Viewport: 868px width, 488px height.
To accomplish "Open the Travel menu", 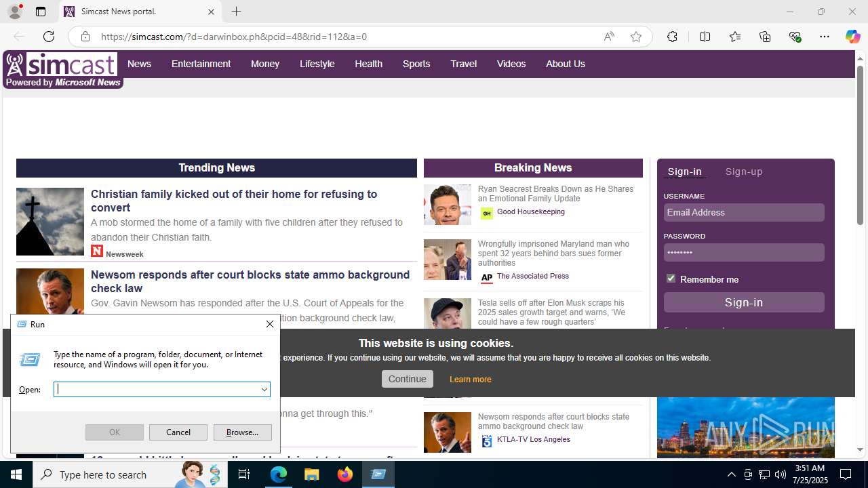I will (463, 64).
